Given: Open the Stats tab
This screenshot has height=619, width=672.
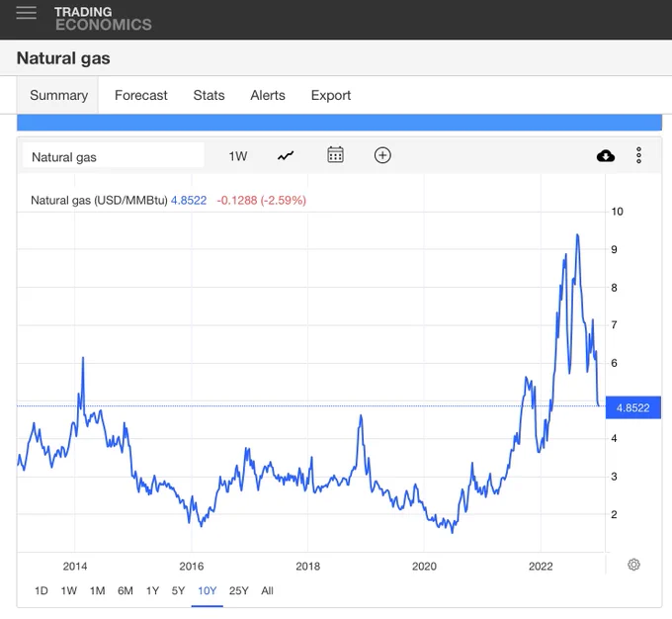Looking at the screenshot, I should (209, 95).
